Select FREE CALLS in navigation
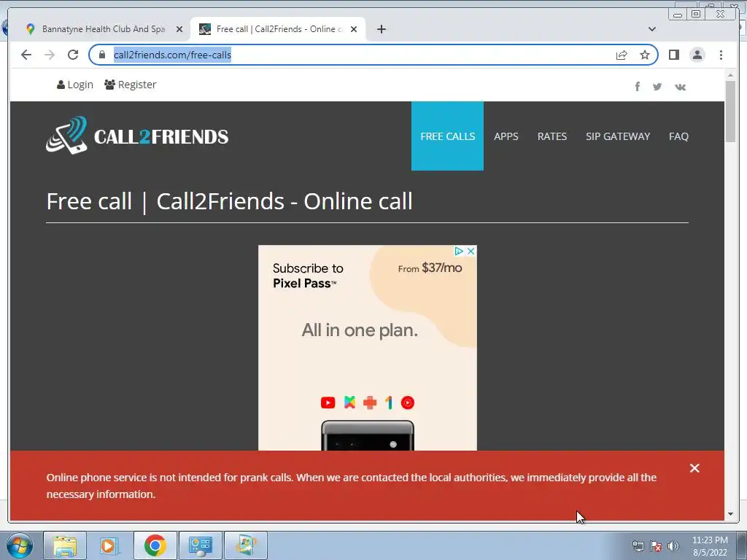 pyautogui.click(x=447, y=136)
